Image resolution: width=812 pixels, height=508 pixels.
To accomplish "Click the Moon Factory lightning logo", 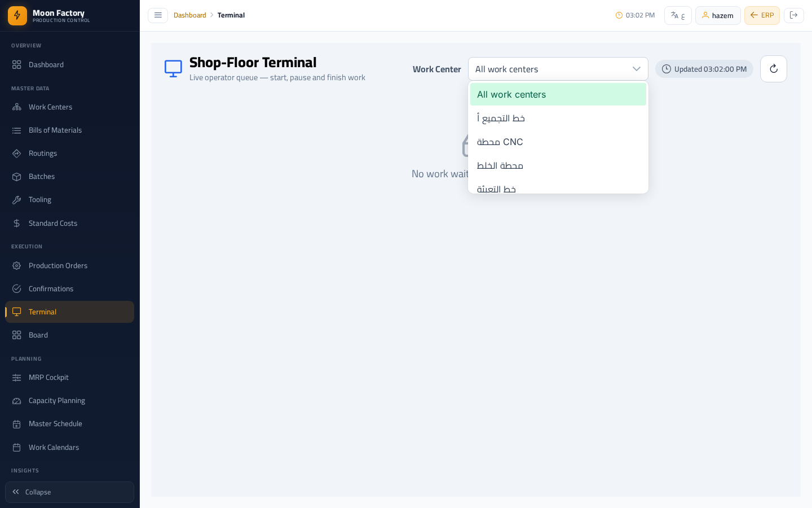I will pyautogui.click(x=17, y=16).
